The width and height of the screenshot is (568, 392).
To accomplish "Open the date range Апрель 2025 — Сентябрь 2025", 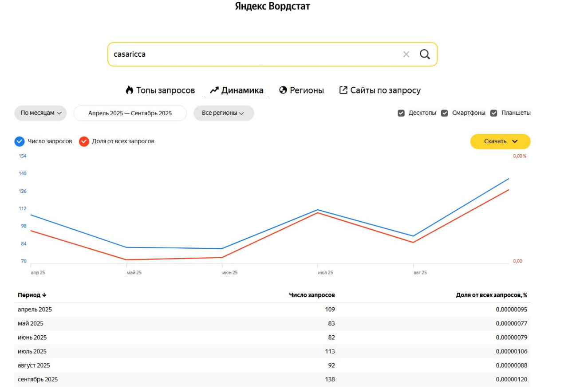I will click(130, 113).
